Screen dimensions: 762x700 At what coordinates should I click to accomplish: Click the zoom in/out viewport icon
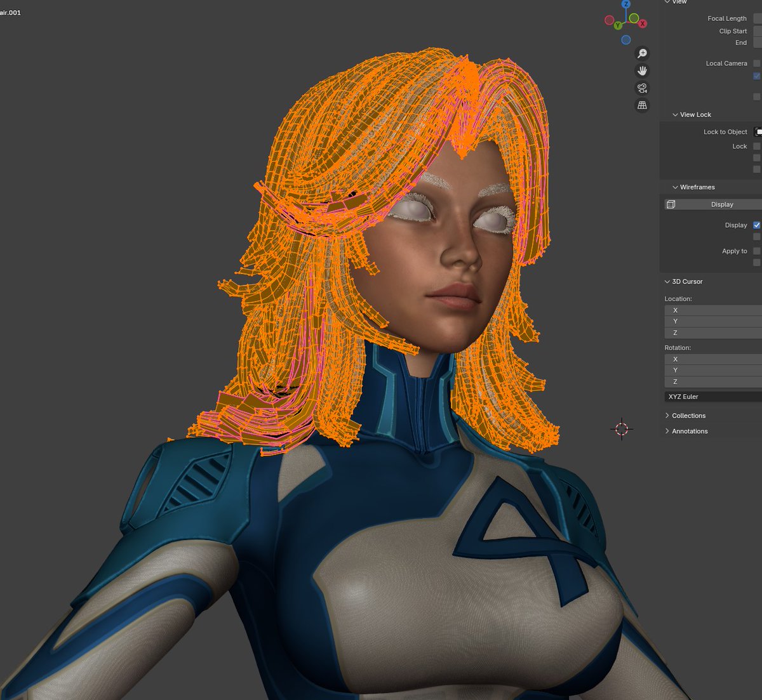pos(642,53)
